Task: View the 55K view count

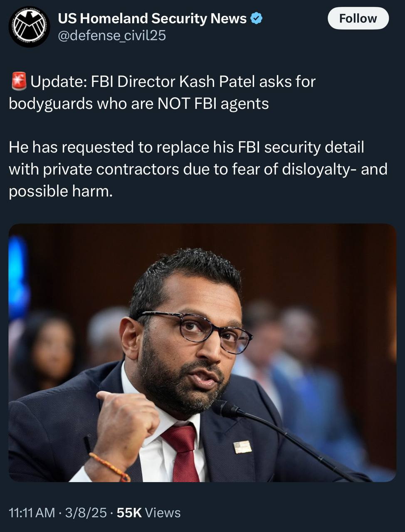Action: click(x=129, y=512)
